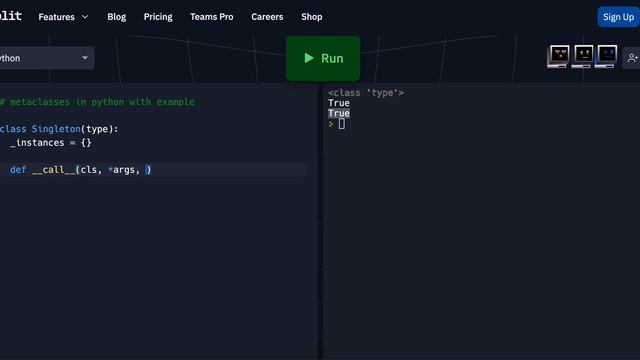
Task: Open the Pricing page
Action: (158, 17)
